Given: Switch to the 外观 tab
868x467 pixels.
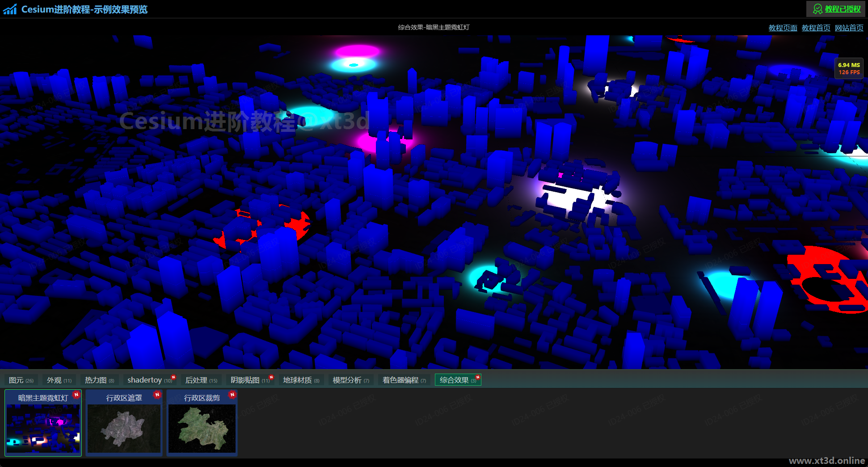Looking at the screenshot, I should pos(59,380).
